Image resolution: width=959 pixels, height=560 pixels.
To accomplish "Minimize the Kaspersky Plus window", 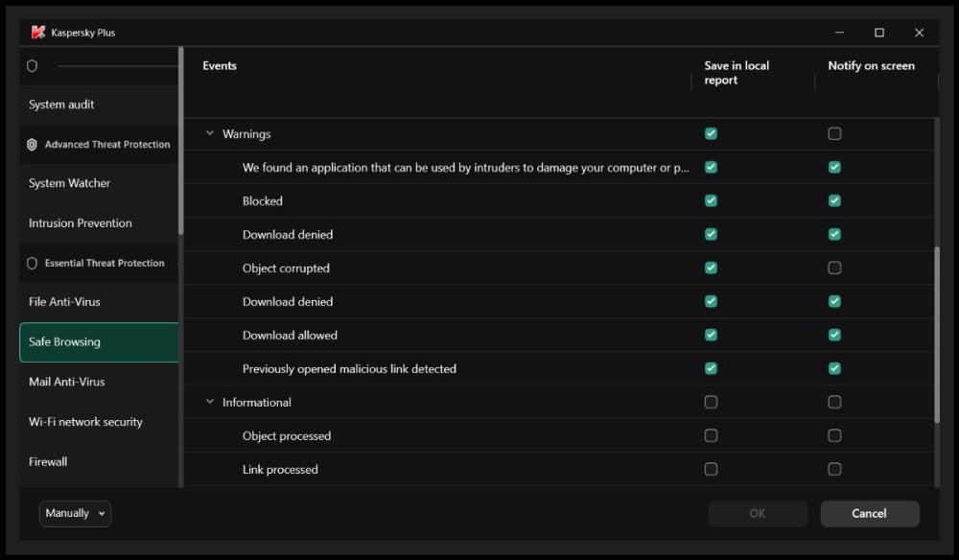I will [x=839, y=33].
